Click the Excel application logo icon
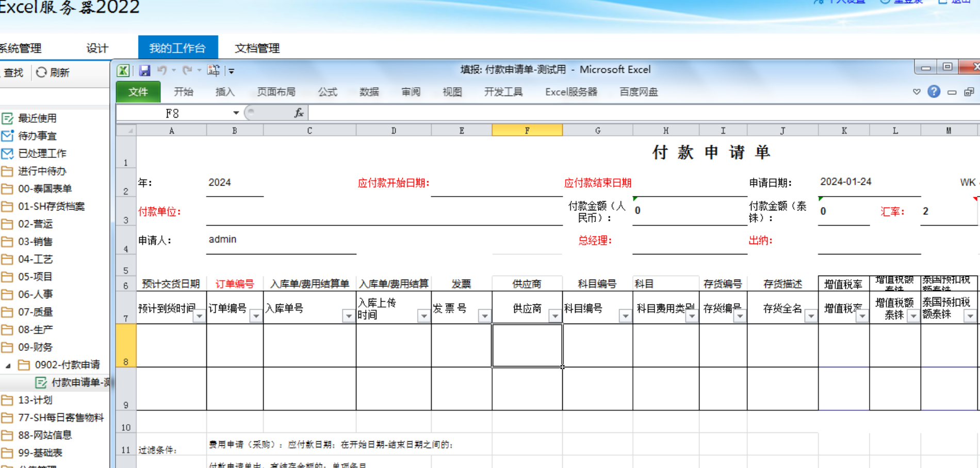980x468 pixels. point(123,71)
